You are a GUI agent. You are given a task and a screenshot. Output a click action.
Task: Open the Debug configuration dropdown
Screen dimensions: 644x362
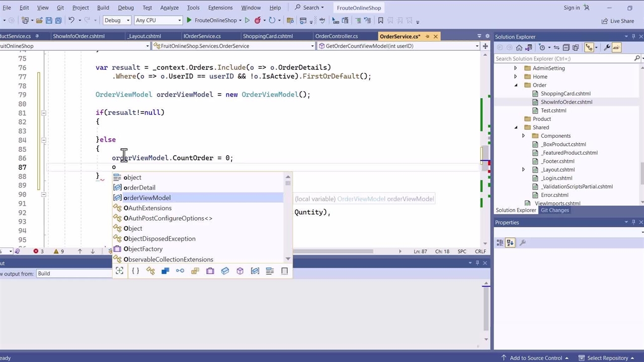click(117, 21)
